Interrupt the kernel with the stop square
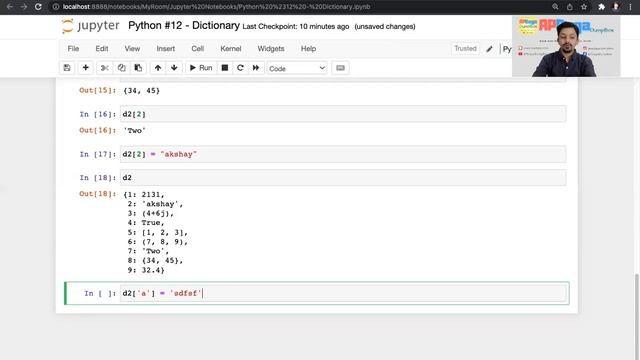The width and height of the screenshot is (640, 360). [224, 68]
